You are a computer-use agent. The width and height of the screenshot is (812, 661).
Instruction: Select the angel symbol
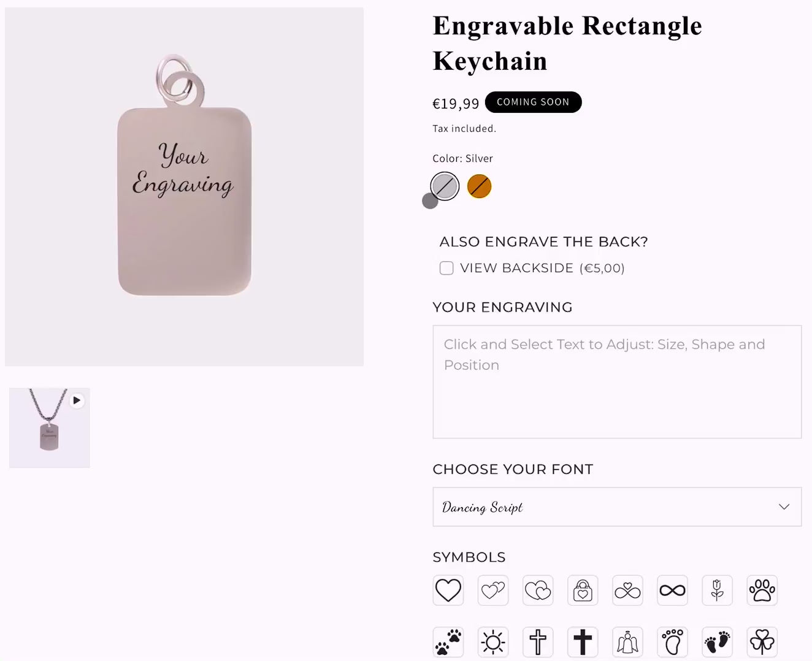click(x=627, y=642)
